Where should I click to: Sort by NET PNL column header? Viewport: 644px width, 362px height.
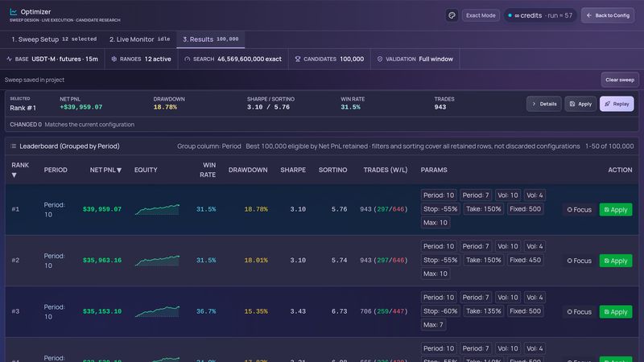pos(105,170)
